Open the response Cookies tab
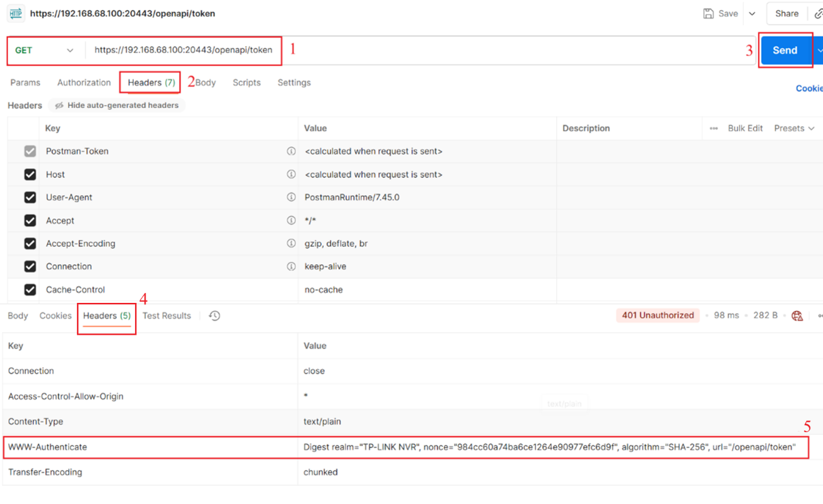 point(56,315)
